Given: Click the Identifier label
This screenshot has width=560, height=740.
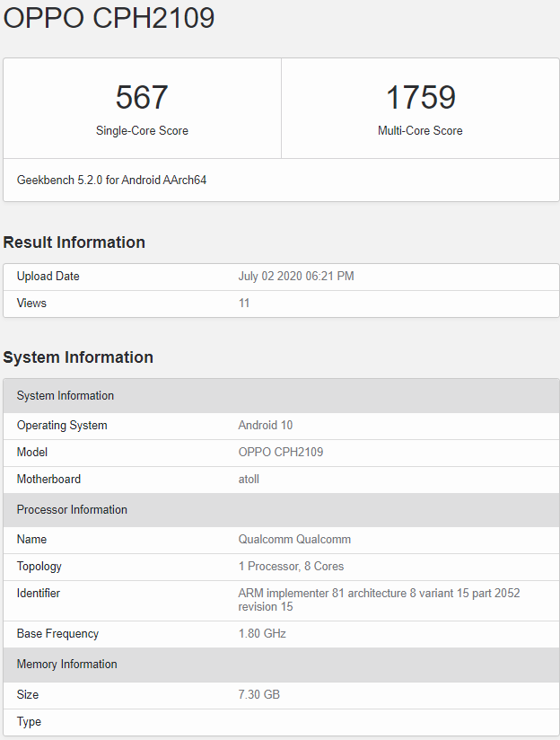Looking at the screenshot, I should point(39,594).
